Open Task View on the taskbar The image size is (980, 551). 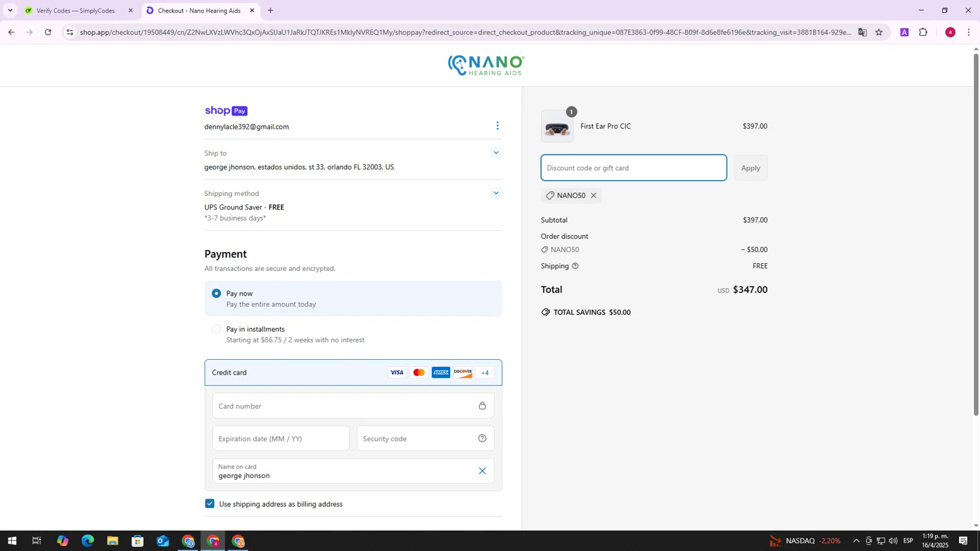(37, 541)
